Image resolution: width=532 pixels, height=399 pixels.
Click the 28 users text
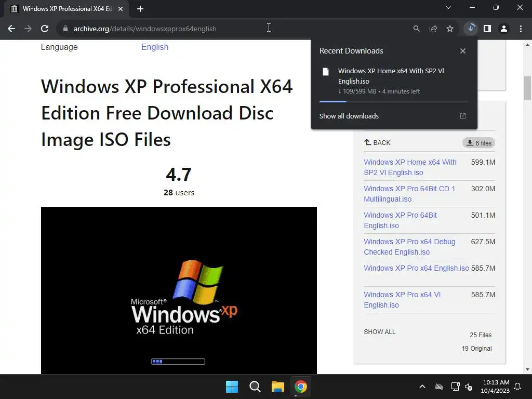point(179,192)
